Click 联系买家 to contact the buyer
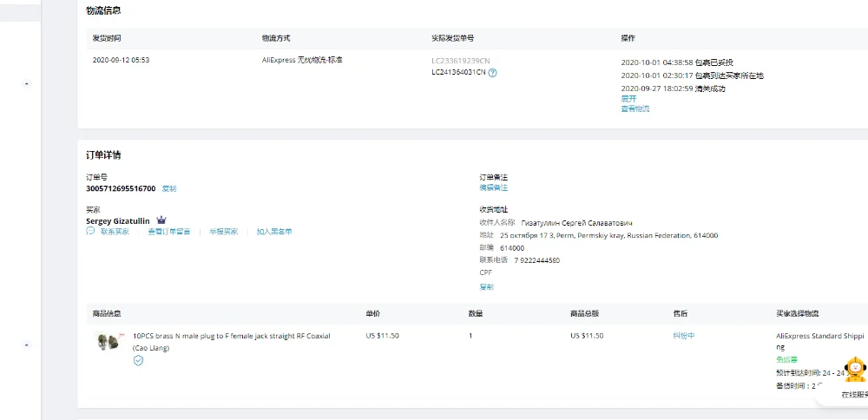 [x=115, y=232]
